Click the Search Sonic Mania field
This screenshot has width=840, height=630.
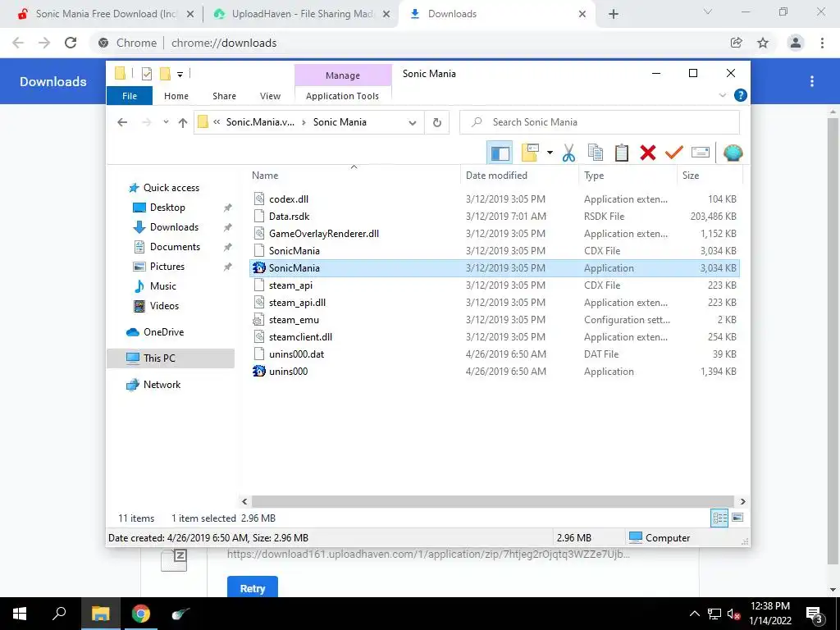[600, 122]
